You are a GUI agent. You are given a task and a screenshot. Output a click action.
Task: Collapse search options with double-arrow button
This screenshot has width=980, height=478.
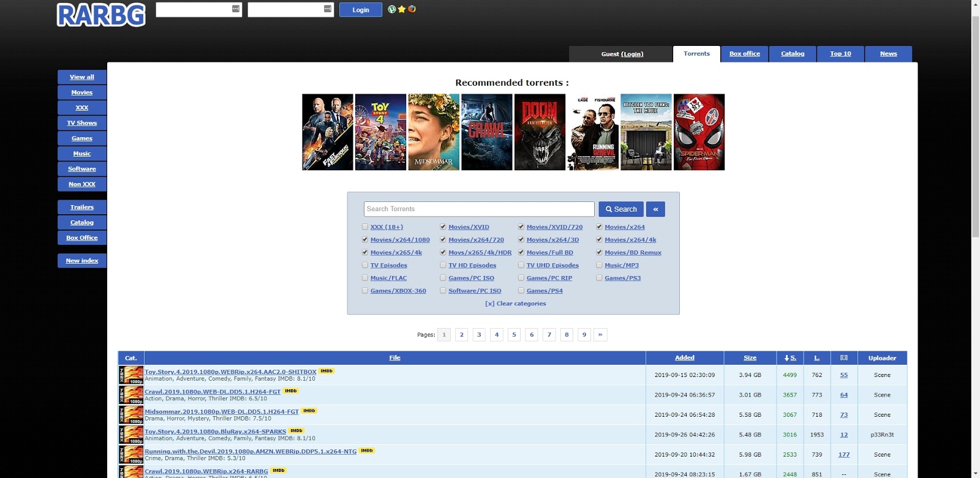[x=655, y=209]
